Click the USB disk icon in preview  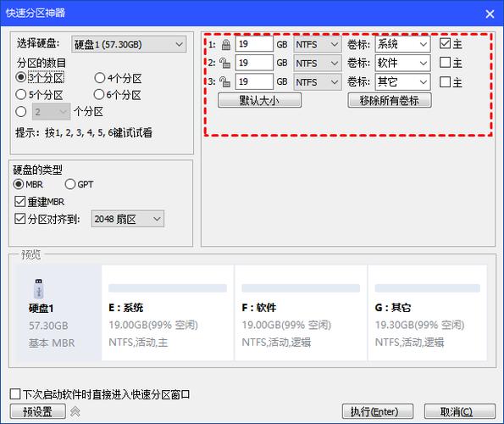[39, 288]
